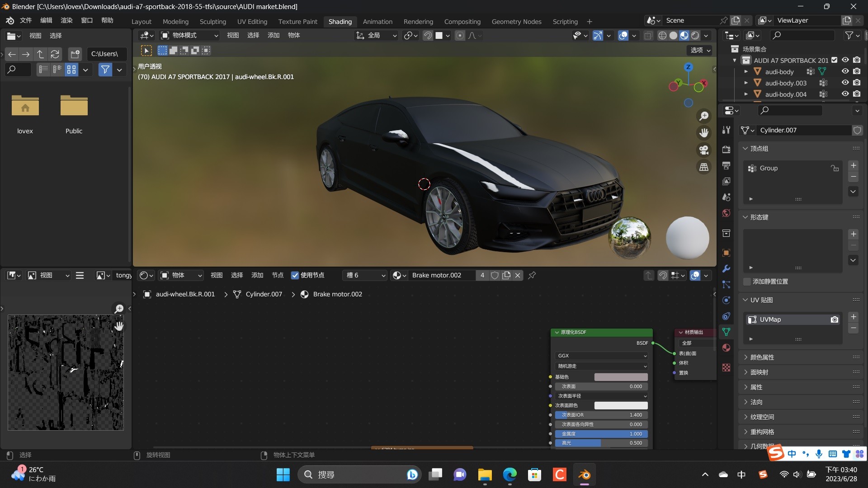The height and width of the screenshot is (488, 868).
Task: Select rendered viewport shading mode
Action: click(x=695, y=36)
